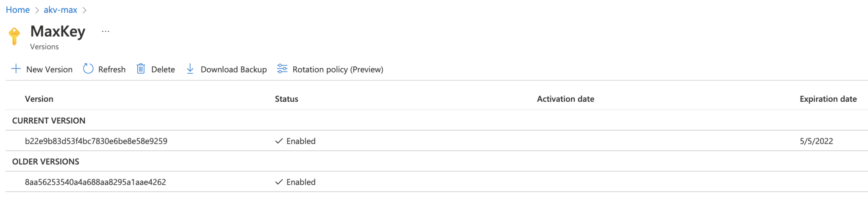This screenshot has width=868, height=208.
Task: Click the Version column header
Action: coord(39,99)
